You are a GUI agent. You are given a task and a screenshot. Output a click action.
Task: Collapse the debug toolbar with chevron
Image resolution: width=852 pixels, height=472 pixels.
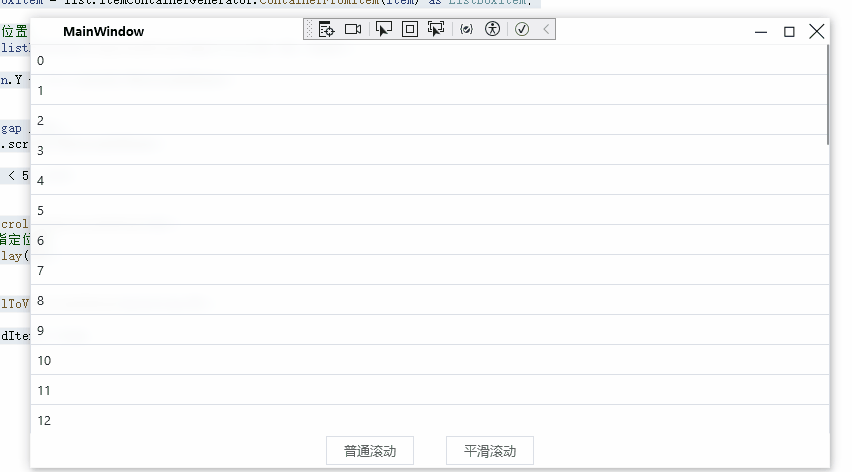(546, 29)
